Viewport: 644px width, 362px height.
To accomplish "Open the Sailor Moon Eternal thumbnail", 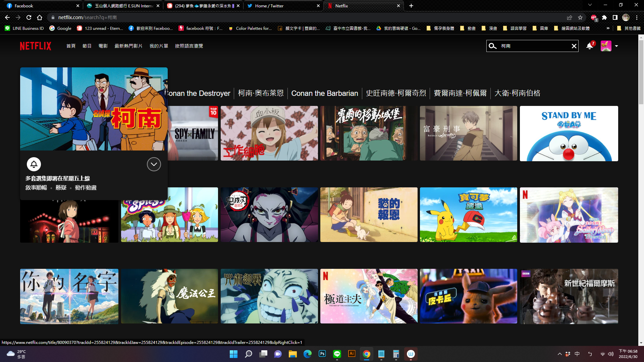I will [569, 215].
